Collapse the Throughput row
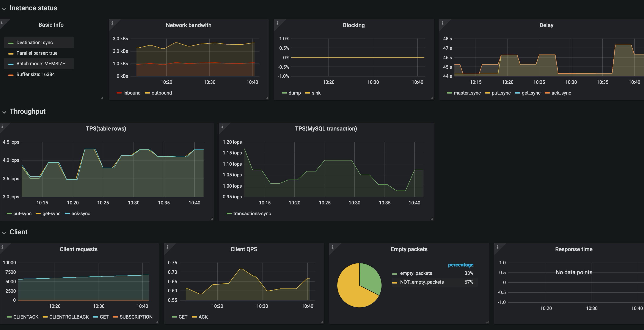Screen dimensions: 644x330 point(4,112)
